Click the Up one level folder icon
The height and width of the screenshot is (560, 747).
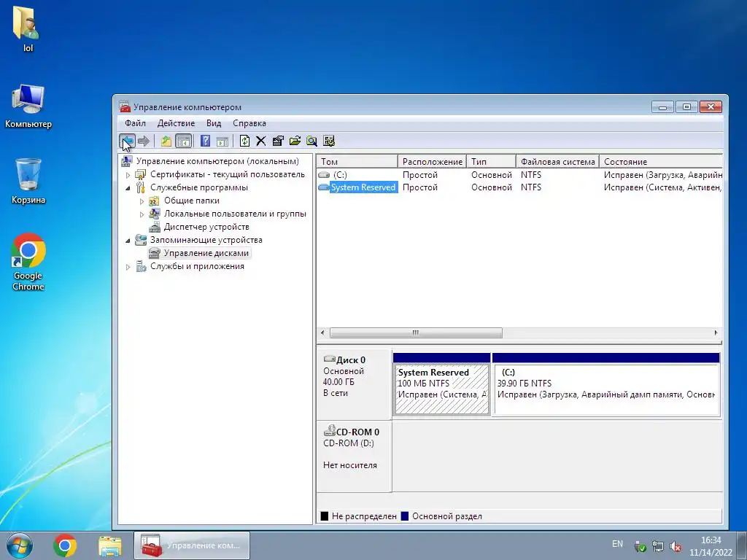(x=166, y=141)
